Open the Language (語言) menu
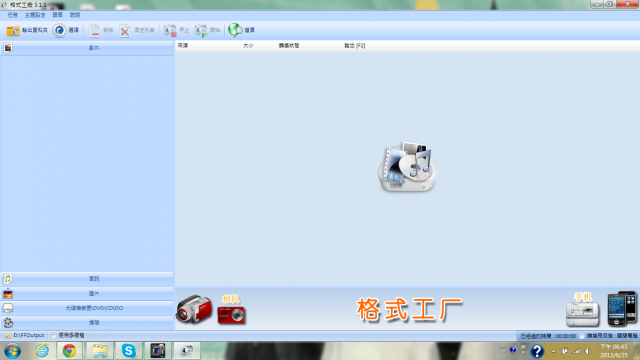This screenshot has height=360, width=640. (58, 15)
